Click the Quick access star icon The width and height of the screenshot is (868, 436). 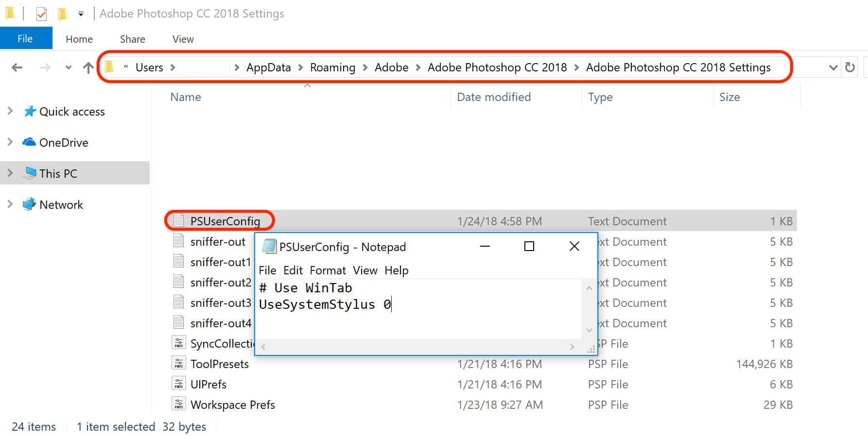click(x=30, y=111)
